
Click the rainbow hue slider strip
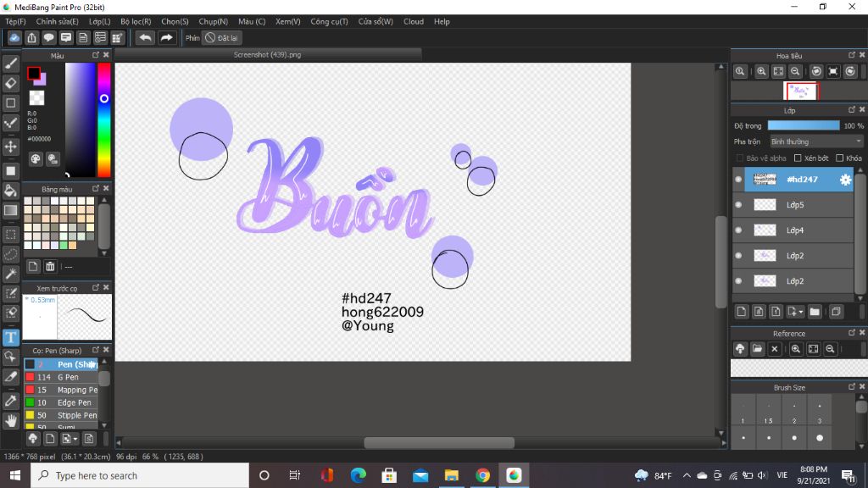click(104, 119)
